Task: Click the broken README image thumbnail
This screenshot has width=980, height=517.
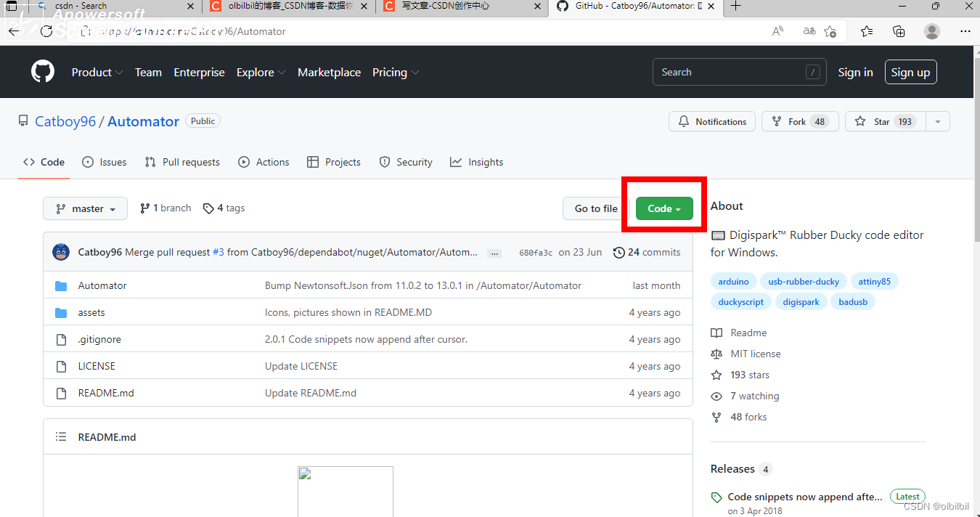Action: coord(346,492)
